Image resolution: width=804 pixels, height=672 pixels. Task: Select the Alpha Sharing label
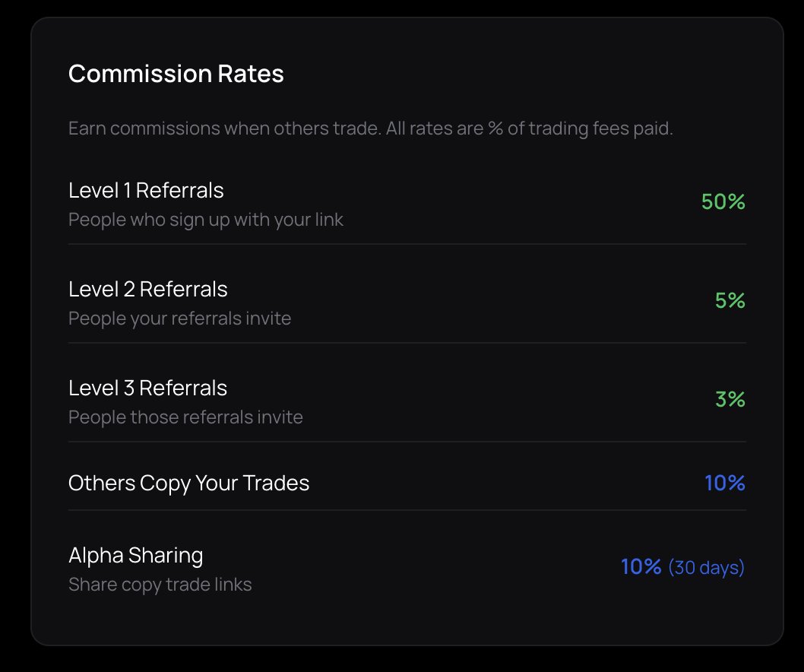coord(135,556)
